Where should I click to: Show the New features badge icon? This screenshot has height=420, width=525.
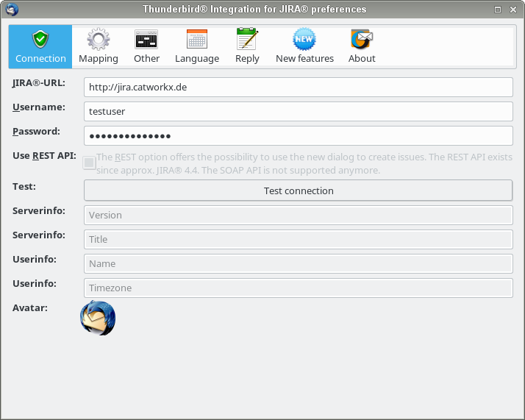[304, 47]
